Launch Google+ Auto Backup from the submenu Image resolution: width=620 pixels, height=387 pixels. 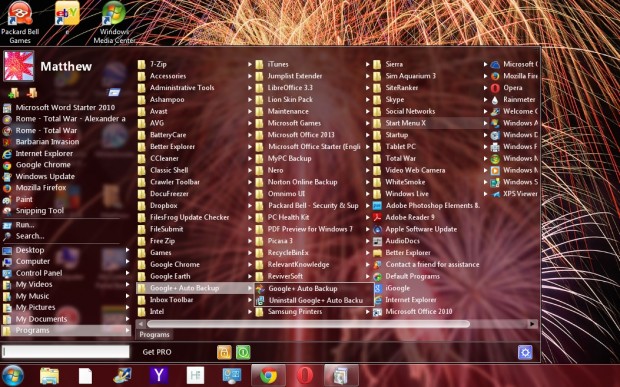coord(314,289)
